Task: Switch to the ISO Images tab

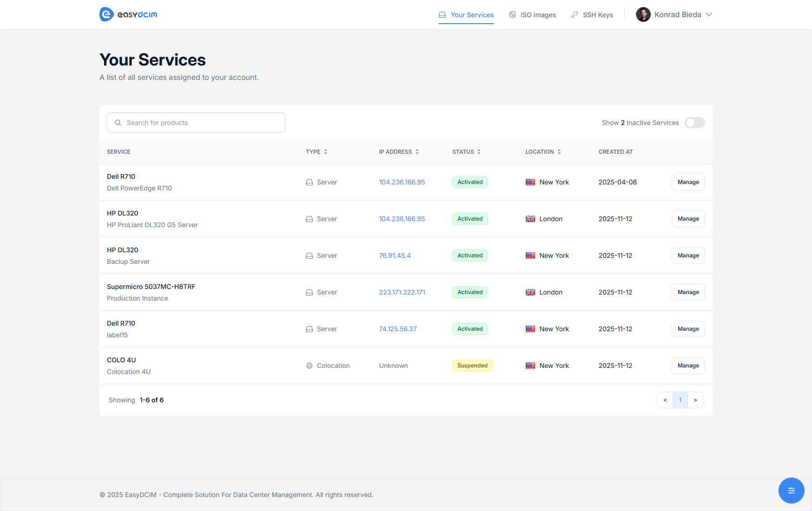Action: (x=538, y=15)
